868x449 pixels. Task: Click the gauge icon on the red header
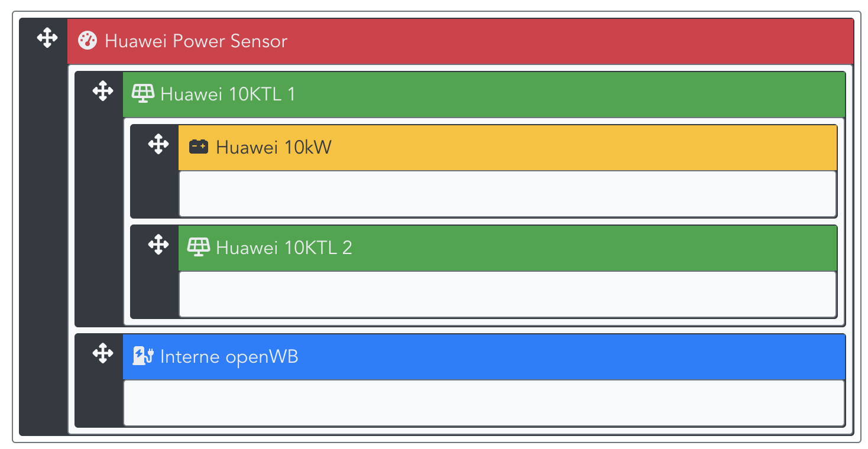tap(88, 41)
